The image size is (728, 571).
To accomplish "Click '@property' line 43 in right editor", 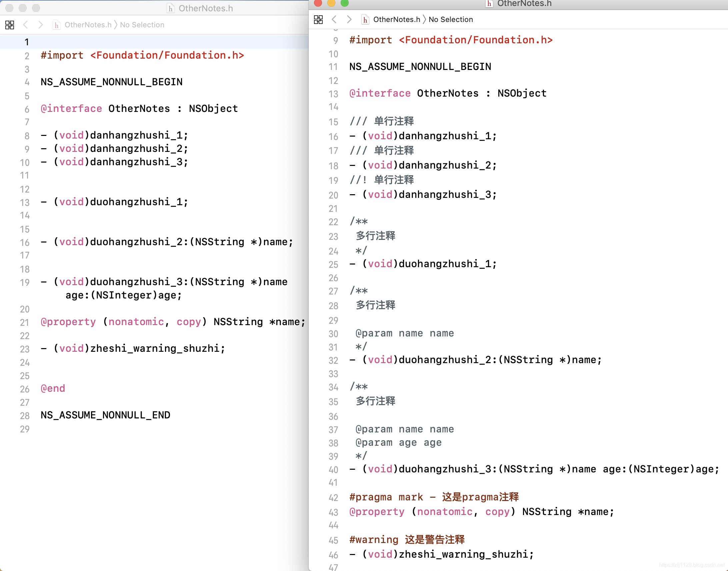I will point(482,512).
